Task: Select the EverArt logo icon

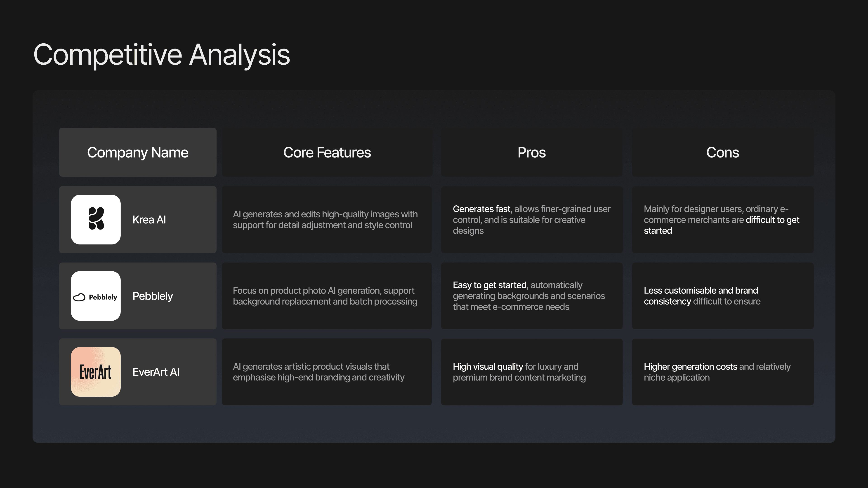Action: coord(96,372)
